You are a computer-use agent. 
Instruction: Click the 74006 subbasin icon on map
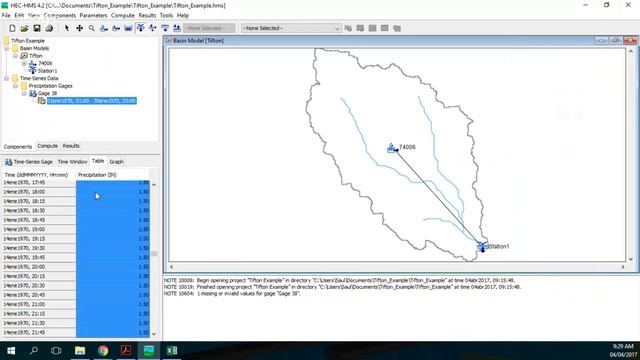point(392,148)
